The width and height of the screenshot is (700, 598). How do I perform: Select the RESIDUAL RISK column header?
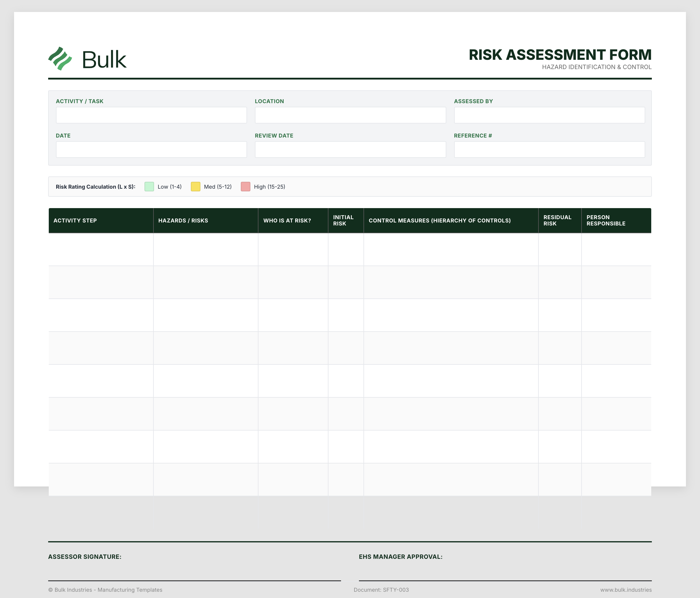tap(557, 220)
